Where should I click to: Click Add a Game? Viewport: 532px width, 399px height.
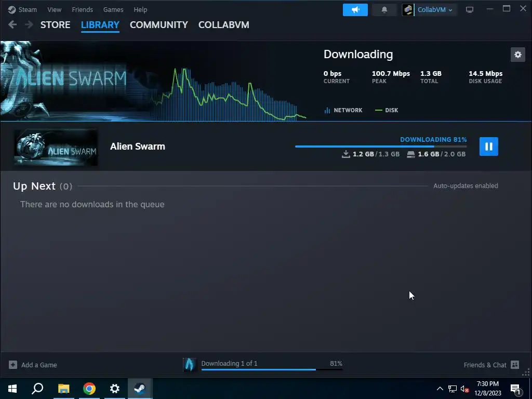39,365
